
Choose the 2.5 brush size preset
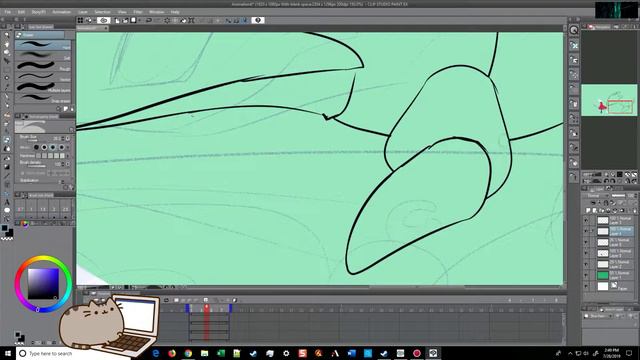coord(65,208)
